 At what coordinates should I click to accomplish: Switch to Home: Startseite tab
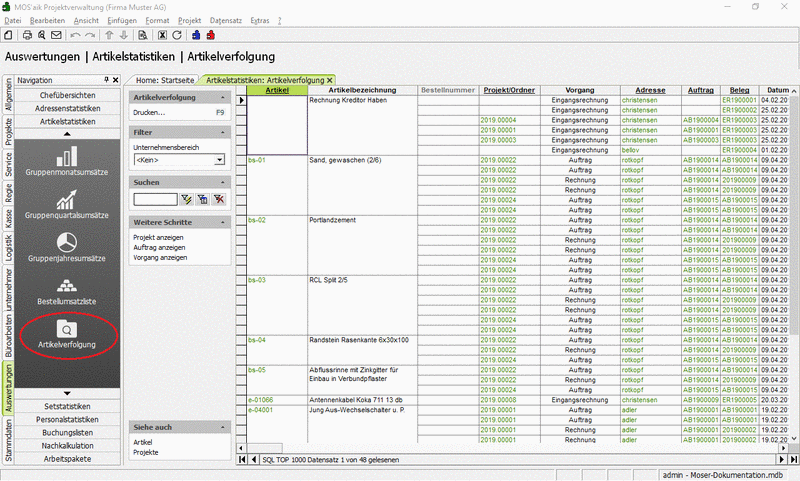[x=165, y=80]
